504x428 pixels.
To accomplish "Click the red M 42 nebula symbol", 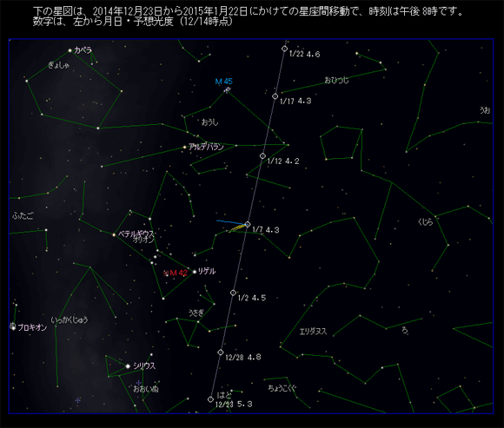I will [x=166, y=273].
